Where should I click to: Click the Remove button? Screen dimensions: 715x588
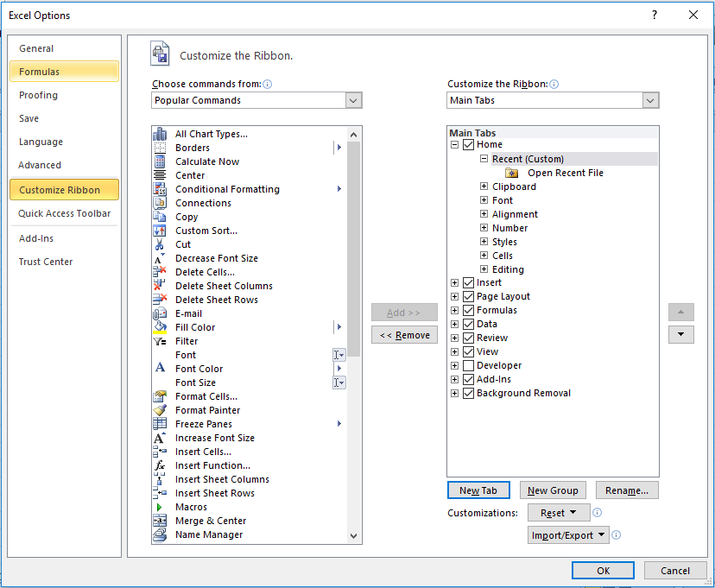404,335
